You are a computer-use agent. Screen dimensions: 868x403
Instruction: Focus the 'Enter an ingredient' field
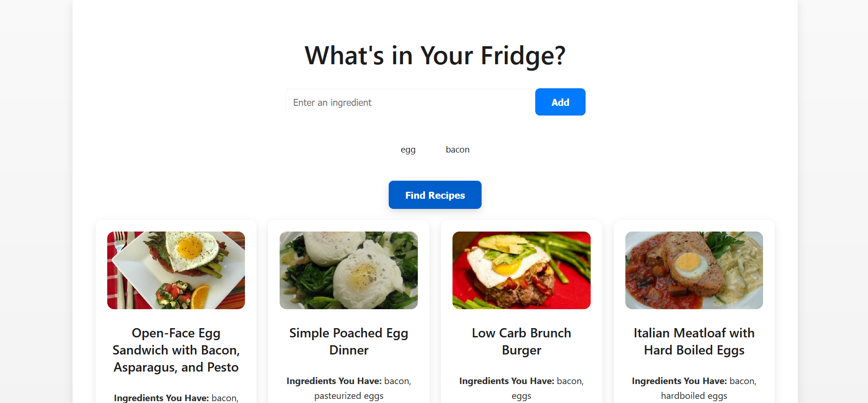[x=409, y=102]
